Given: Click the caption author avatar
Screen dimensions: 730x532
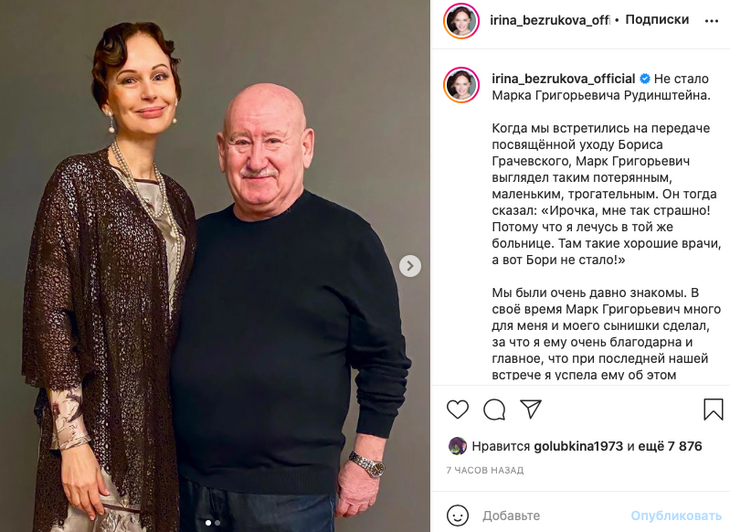Looking at the screenshot, I should 461,85.
